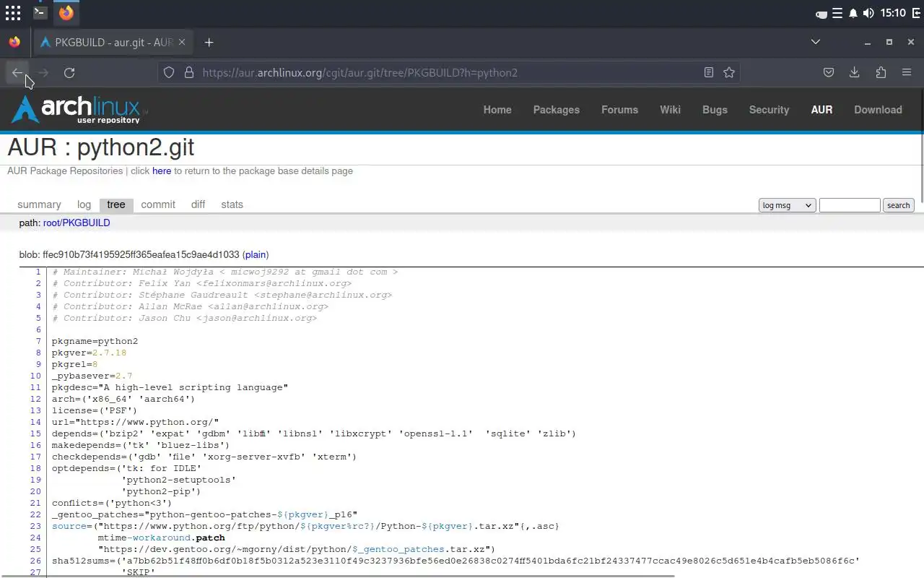Open the root path link
This screenshot has height=578, width=924.
(51, 223)
